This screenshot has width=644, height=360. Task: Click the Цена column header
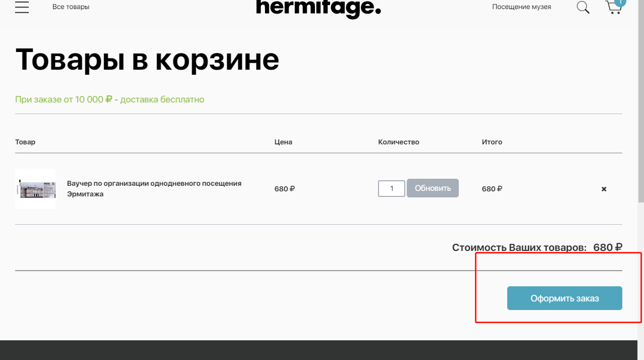[x=283, y=142]
